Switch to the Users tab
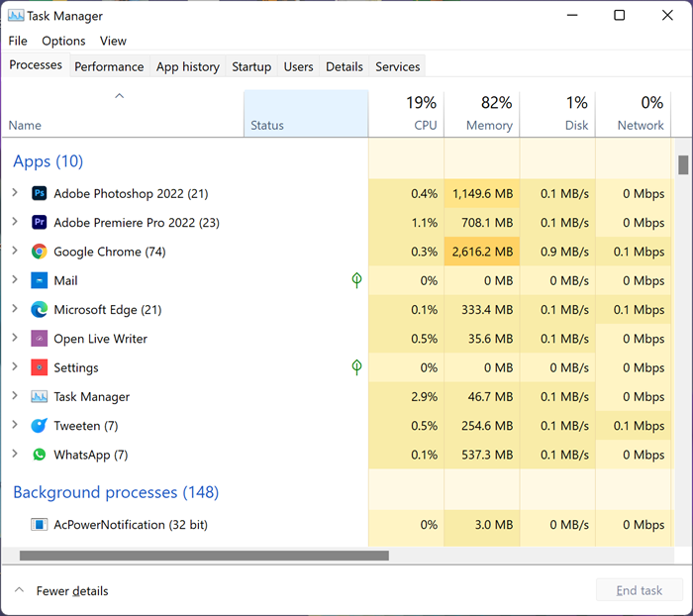 (298, 66)
